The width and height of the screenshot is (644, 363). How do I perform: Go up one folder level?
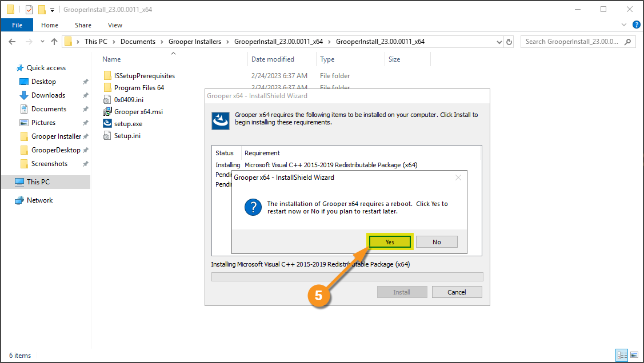pos(54,42)
